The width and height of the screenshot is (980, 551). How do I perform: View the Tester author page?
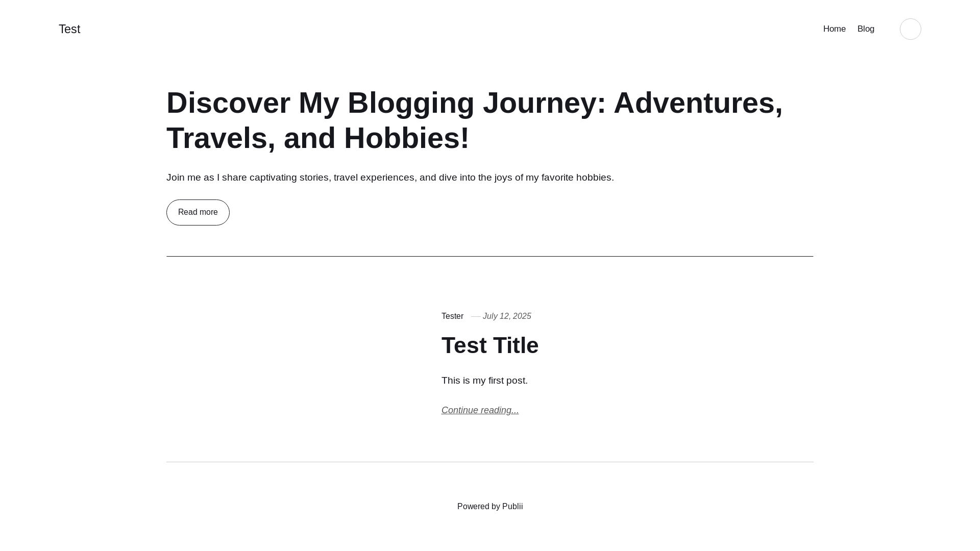452,316
